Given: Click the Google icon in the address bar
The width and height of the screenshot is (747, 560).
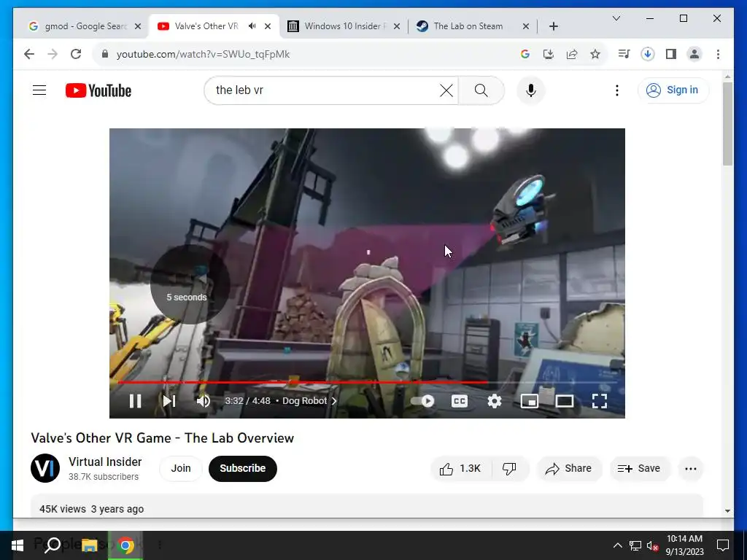Looking at the screenshot, I should (525, 54).
